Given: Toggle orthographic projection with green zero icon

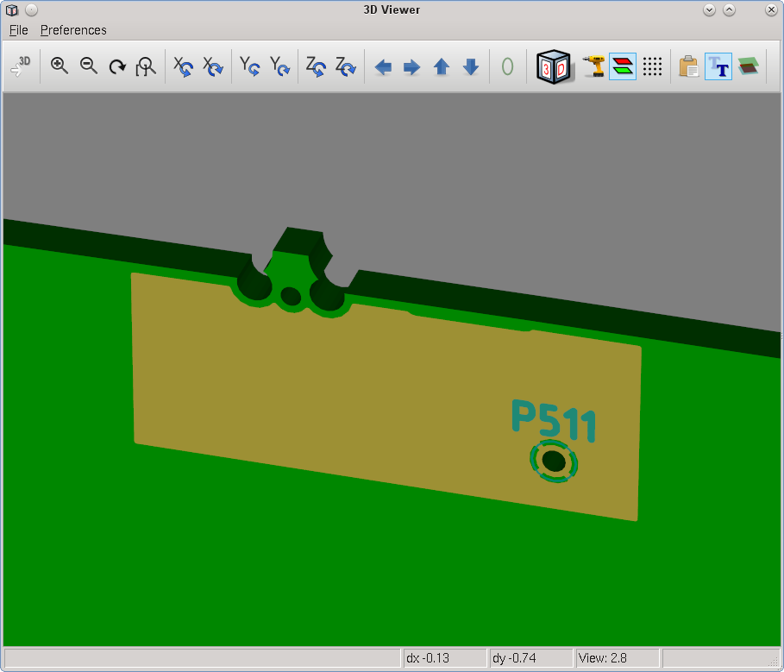Looking at the screenshot, I should (x=507, y=66).
